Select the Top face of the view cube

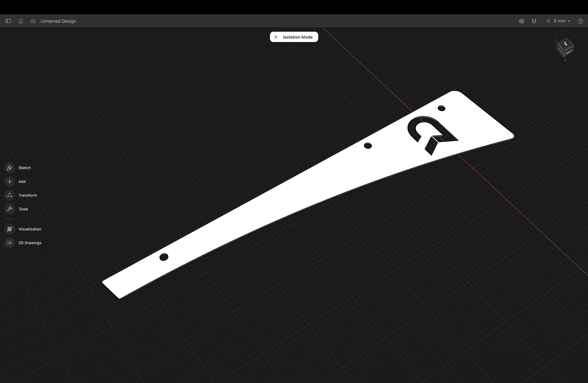pos(565,44)
